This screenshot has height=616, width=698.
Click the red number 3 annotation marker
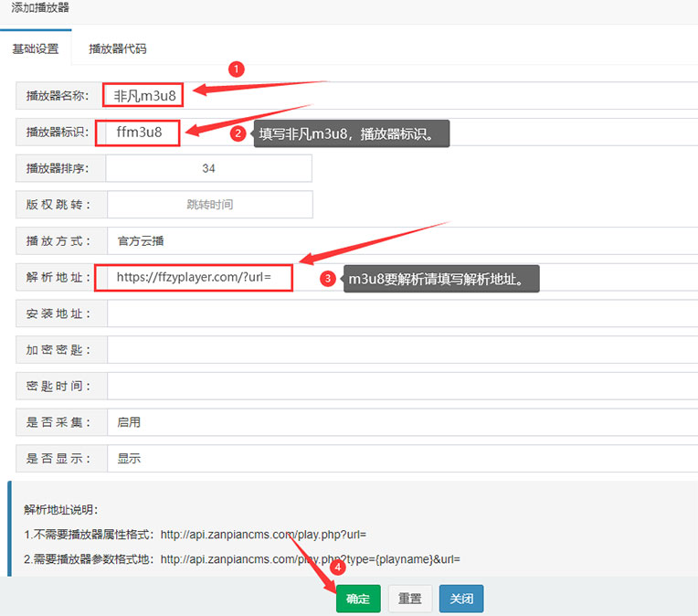click(x=328, y=279)
